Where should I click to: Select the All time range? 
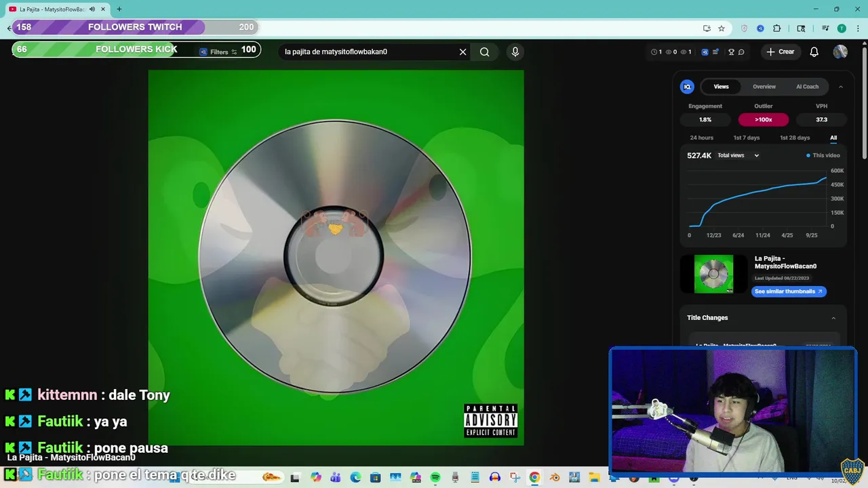(833, 138)
